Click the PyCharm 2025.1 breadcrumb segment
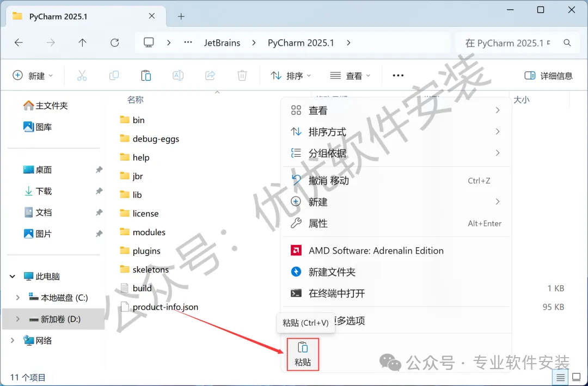Viewport: 588px width, 386px height. [x=301, y=43]
